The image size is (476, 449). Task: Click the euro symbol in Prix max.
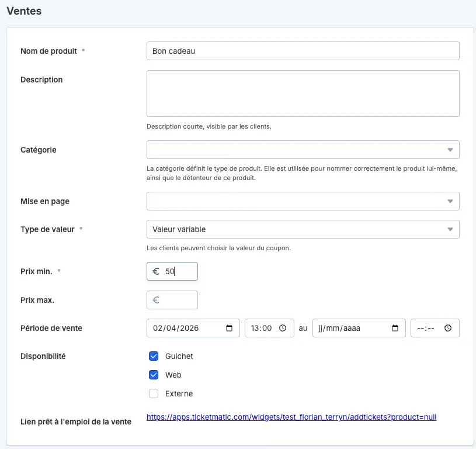[x=156, y=300]
